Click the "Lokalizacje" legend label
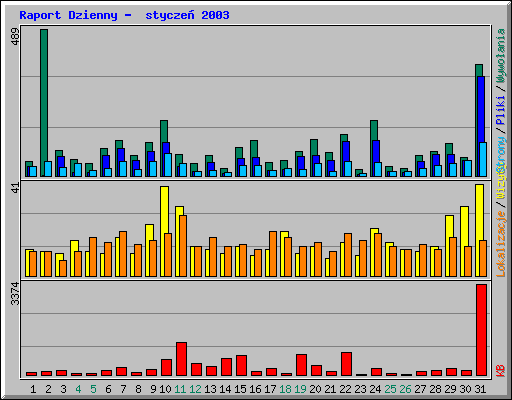The width and height of the screenshot is (512, 400). click(500, 244)
